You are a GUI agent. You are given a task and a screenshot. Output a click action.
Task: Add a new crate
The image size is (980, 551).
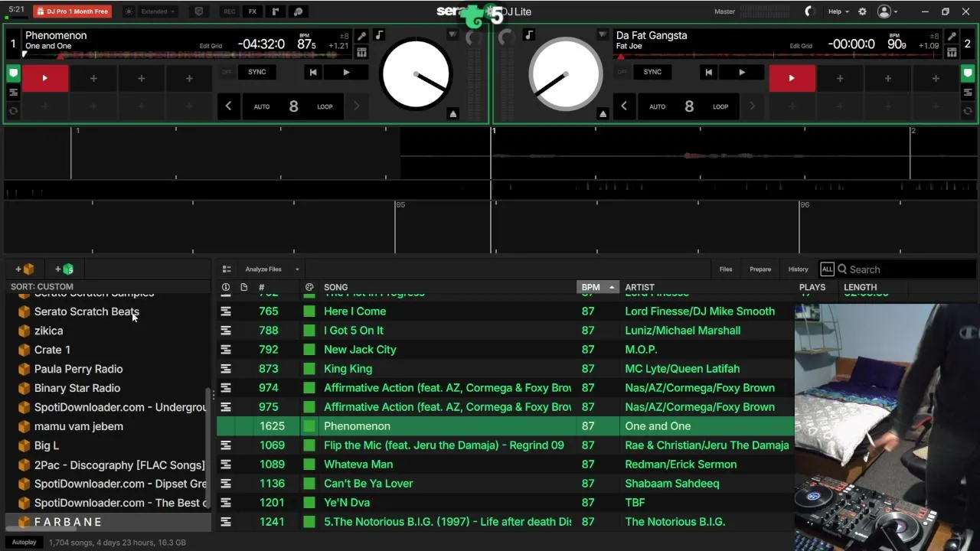click(x=24, y=269)
